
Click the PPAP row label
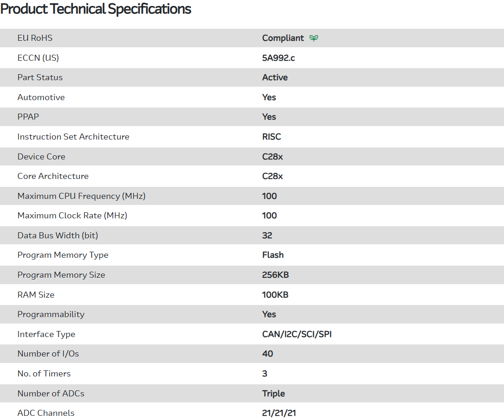pyautogui.click(x=28, y=117)
